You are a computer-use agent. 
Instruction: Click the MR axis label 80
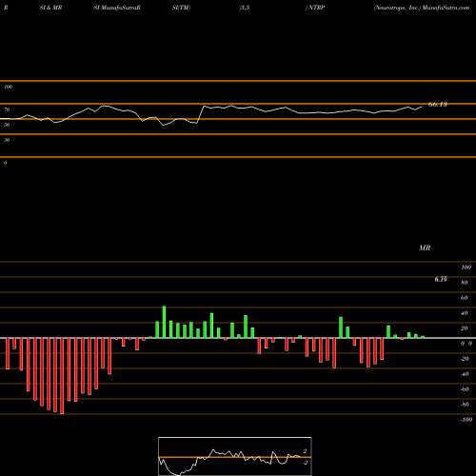(x=465, y=283)
